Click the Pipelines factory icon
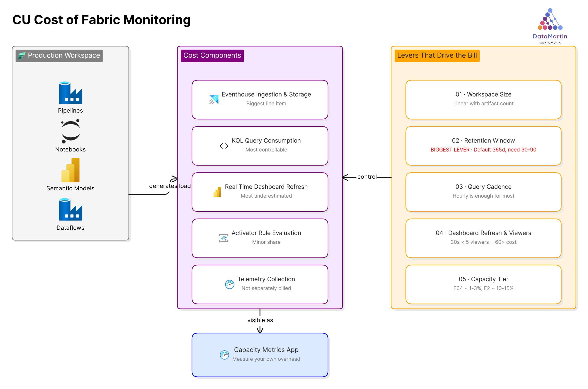The image size is (588, 389). pyautogui.click(x=70, y=93)
